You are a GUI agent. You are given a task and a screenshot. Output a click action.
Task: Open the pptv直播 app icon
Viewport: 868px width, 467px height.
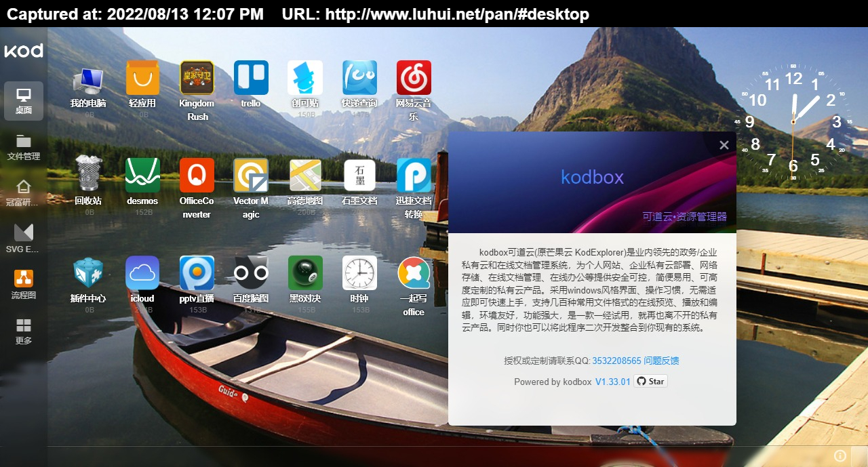pyautogui.click(x=197, y=273)
